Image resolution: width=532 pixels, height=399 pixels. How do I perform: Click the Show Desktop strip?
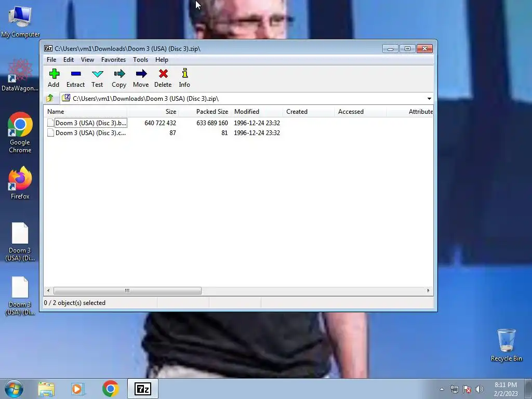[528, 389]
